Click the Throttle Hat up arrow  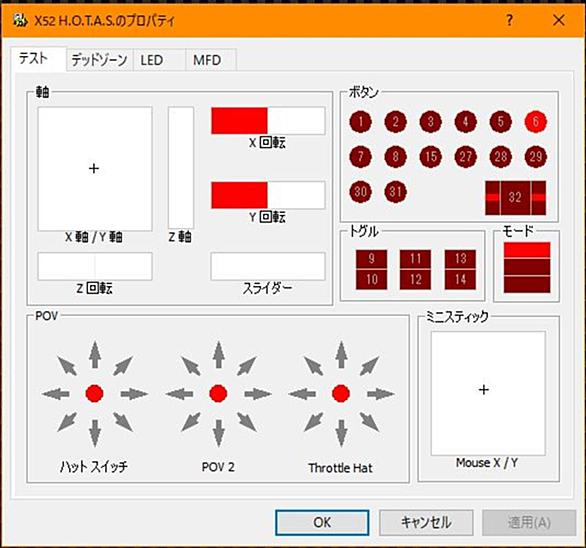click(341, 355)
